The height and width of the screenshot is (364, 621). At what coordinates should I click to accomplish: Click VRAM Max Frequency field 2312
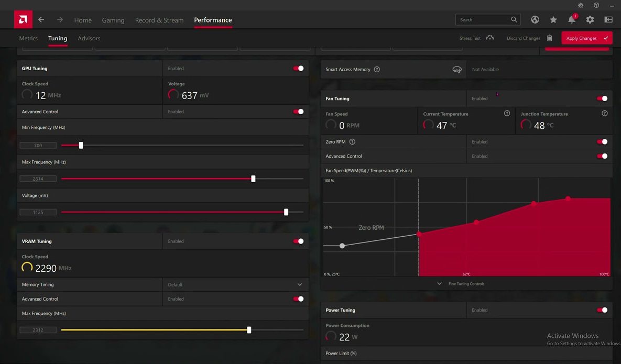(38, 330)
